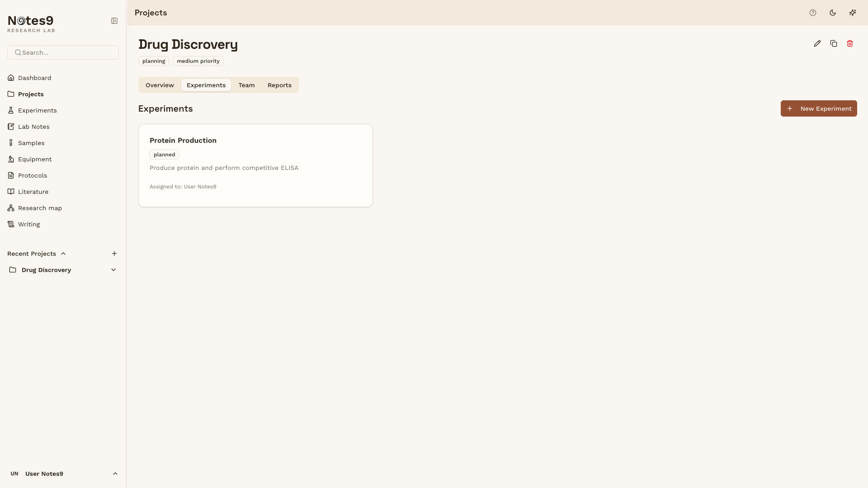
Task: Edit the Drug Discovery project with the pencil icon
Action: click(817, 43)
